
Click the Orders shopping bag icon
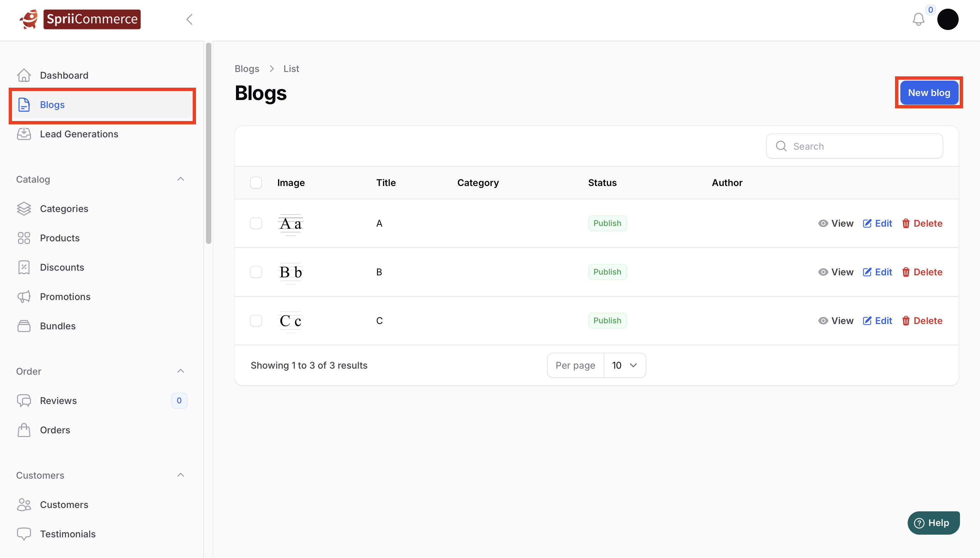pyautogui.click(x=24, y=430)
